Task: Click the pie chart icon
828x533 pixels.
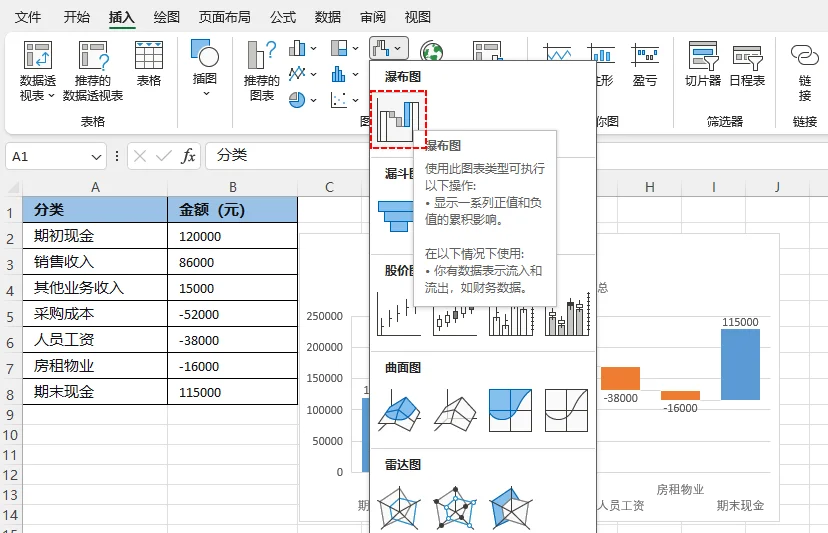Action: pyautogui.click(x=297, y=99)
